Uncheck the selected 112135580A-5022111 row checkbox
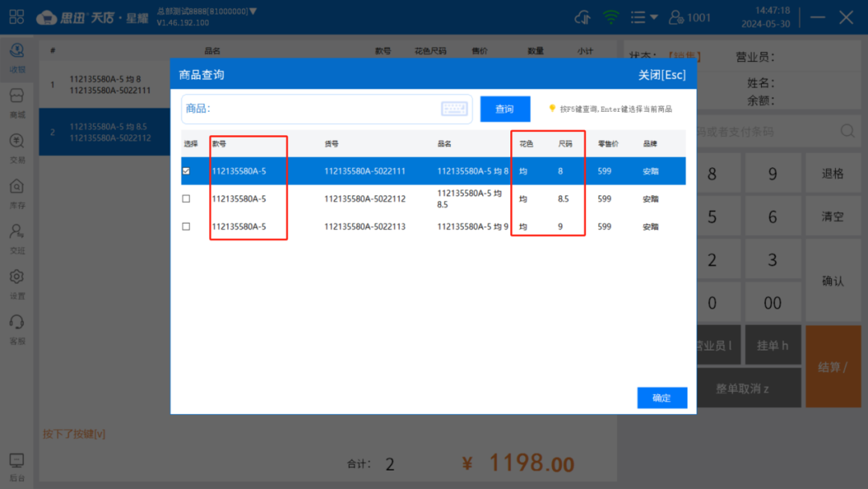This screenshot has height=489, width=868. pos(187,171)
